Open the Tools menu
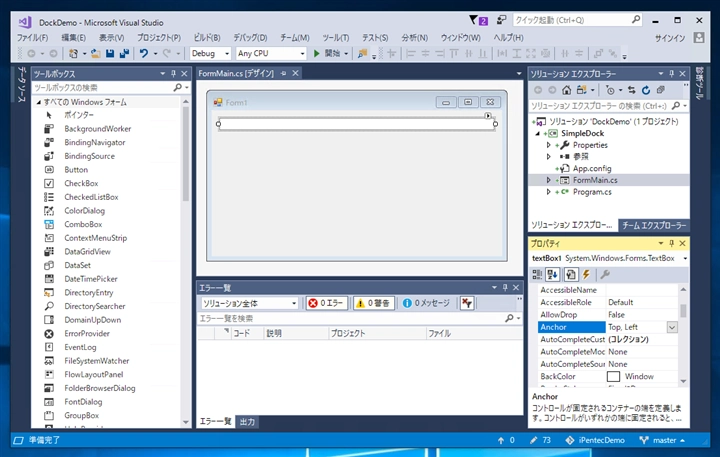This screenshot has height=457, width=720. (x=335, y=38)
